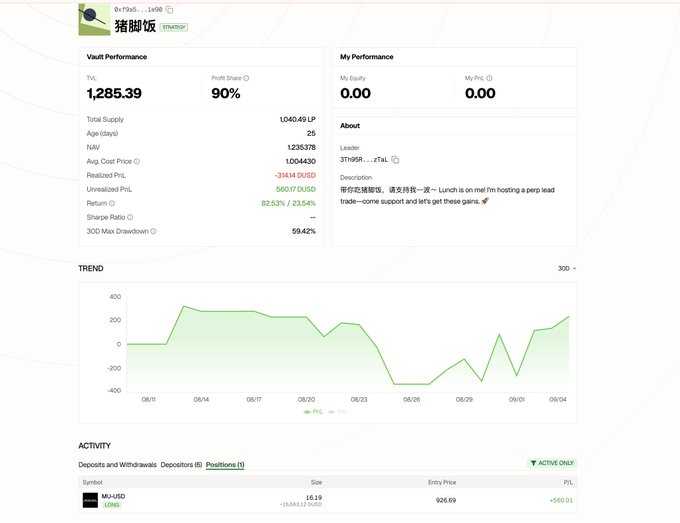Click the TVL value 1,285.39

tap(114, 93)
